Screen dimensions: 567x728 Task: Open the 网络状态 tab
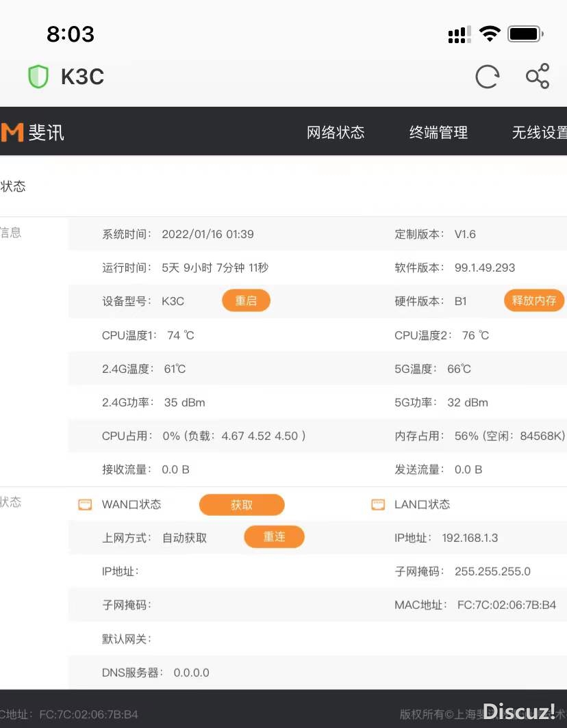click(x=336, y=133)
